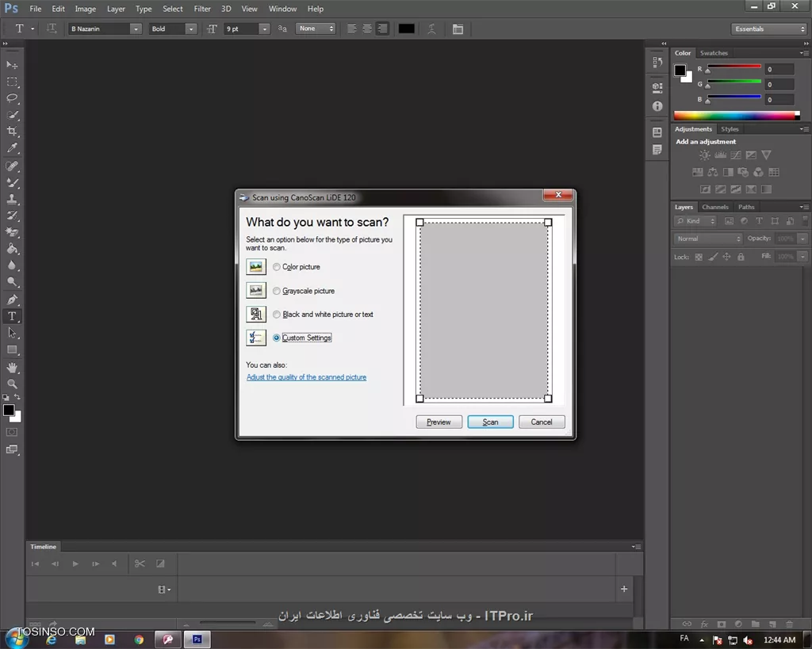Open the File menu
The image size is (812, 649).
35,9
